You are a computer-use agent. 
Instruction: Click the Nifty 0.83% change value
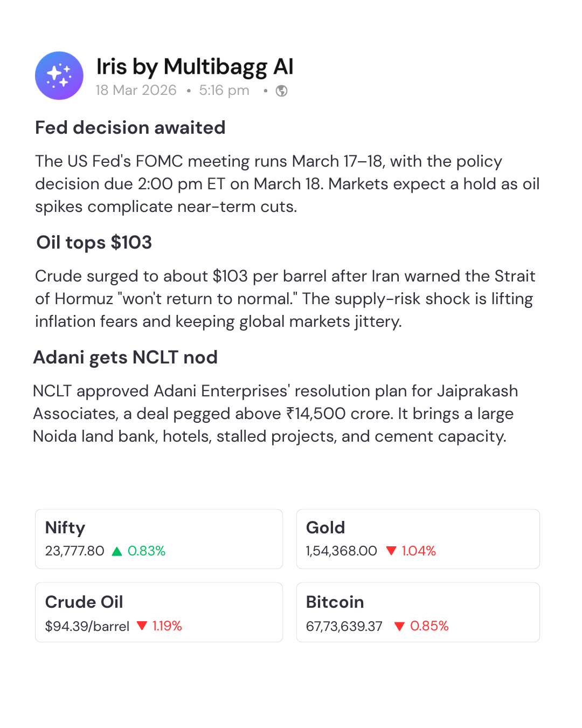click(x=147, y=551)
